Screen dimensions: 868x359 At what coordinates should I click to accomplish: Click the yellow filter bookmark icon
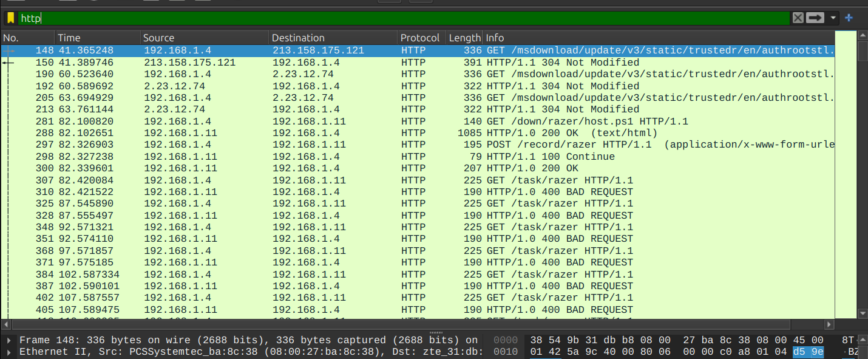10,18
